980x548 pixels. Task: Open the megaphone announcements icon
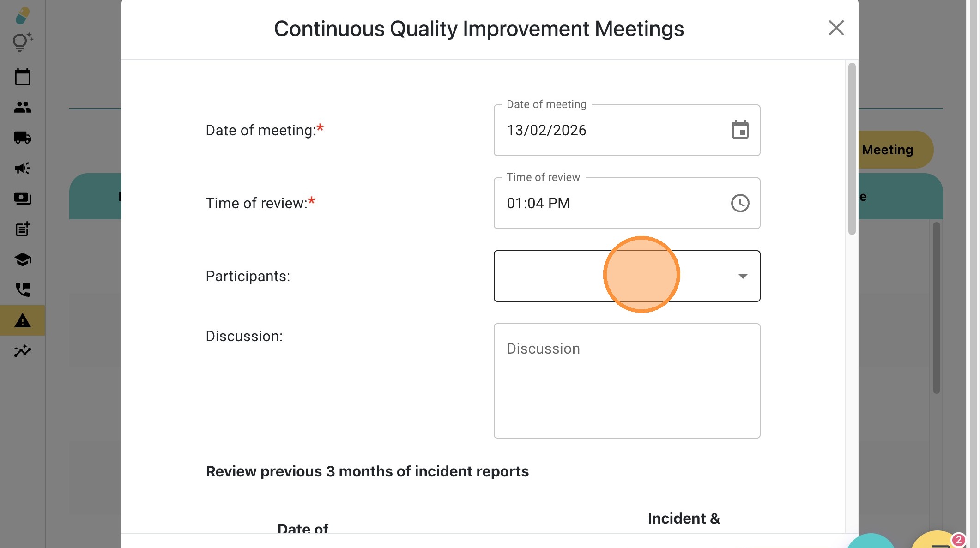coord(22,168)
